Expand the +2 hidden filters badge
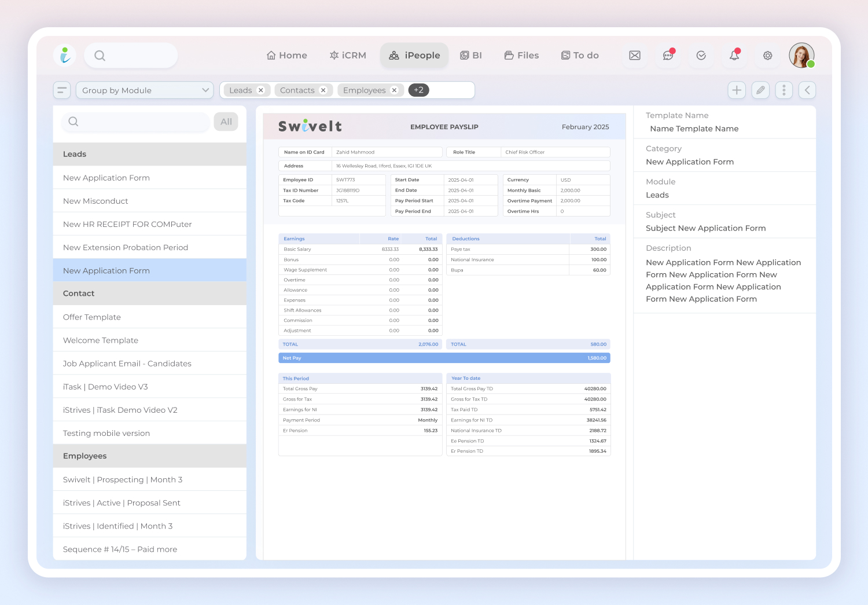The image size is (868, 605). point(418,90)
